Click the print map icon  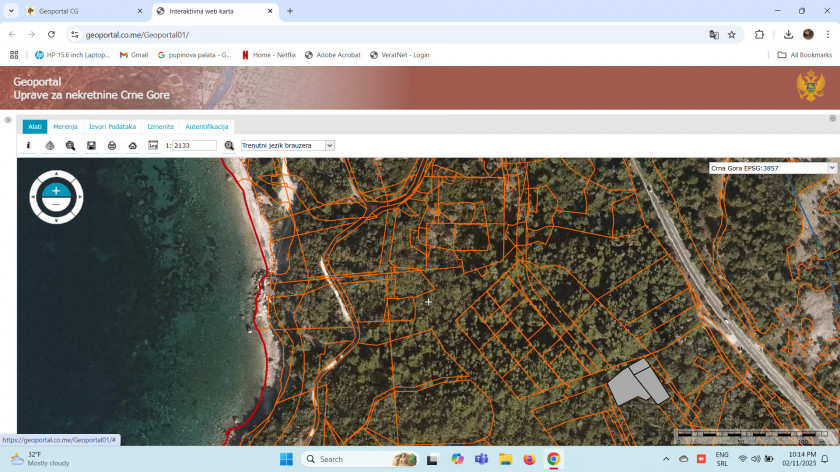point(112,145)
